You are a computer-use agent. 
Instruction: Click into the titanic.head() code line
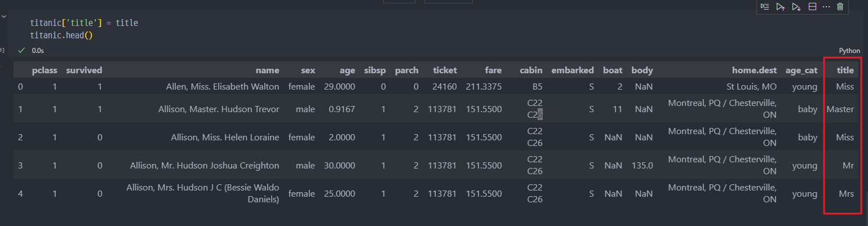(61, 35)
